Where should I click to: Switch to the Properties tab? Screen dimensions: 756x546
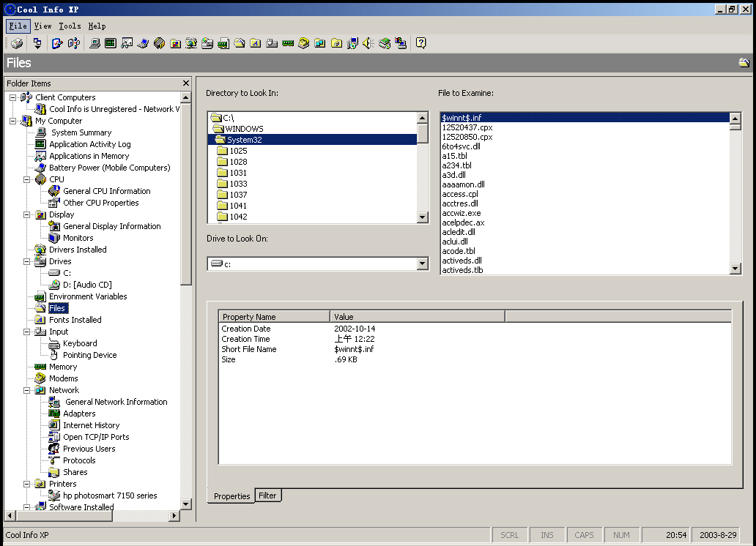231,496
